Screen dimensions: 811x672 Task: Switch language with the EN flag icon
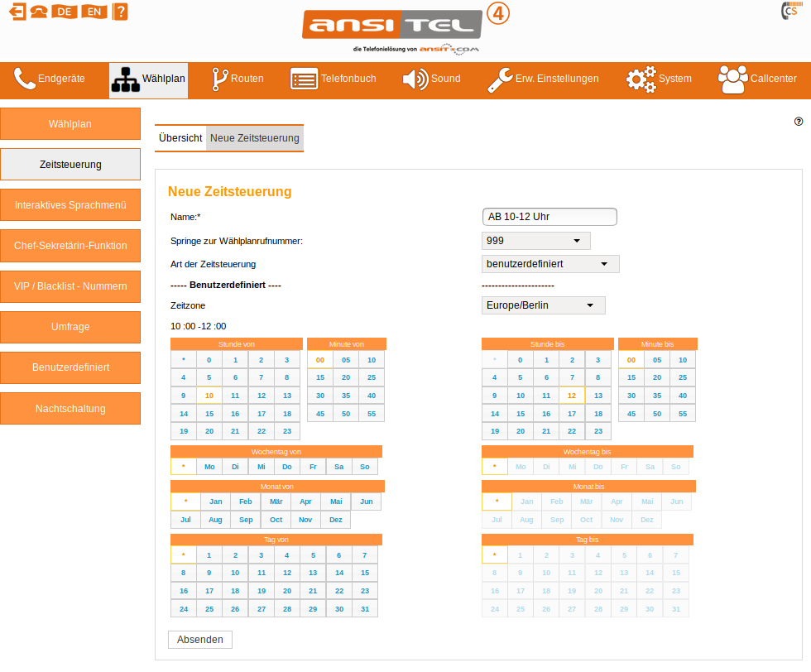pos(95,12)
